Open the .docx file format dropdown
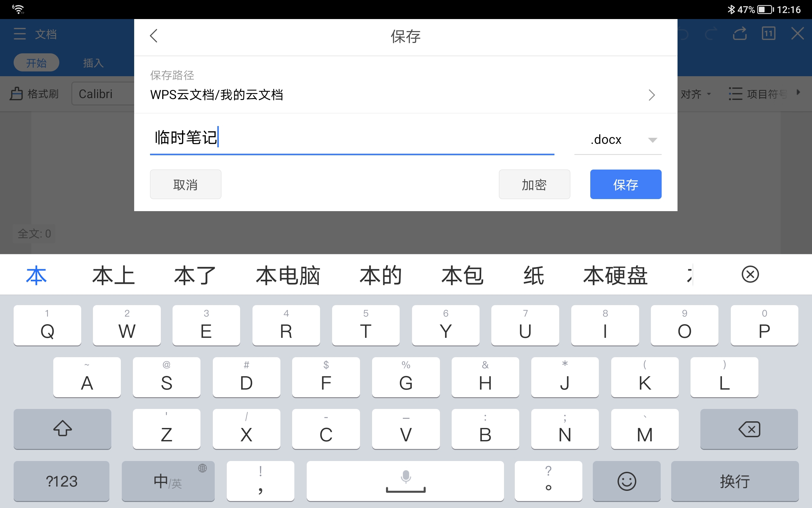Viewport: 812px width, 508px height. click(x=618, y=140)
